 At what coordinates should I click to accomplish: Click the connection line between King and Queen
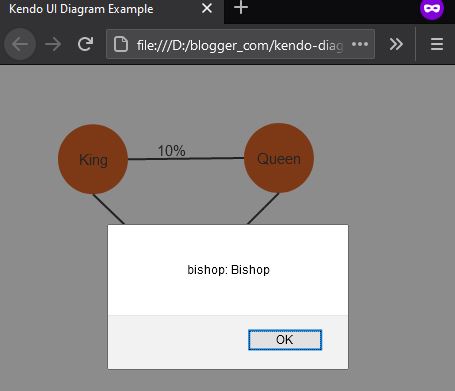click(186, 159)
